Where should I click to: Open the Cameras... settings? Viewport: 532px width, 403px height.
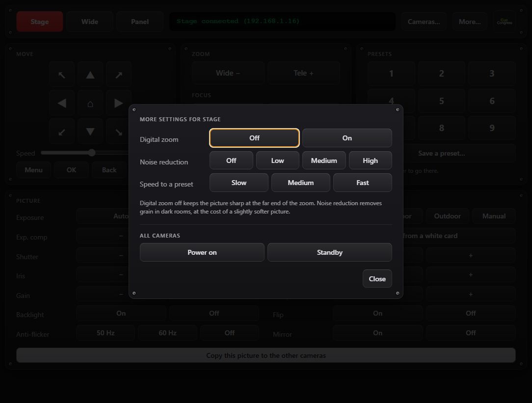coord(424,22)
